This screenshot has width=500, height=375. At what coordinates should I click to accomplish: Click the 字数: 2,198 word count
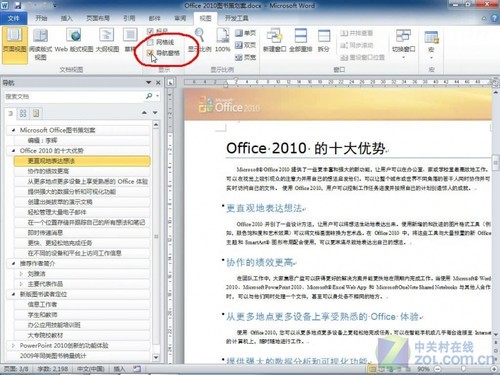pos(52,369)
